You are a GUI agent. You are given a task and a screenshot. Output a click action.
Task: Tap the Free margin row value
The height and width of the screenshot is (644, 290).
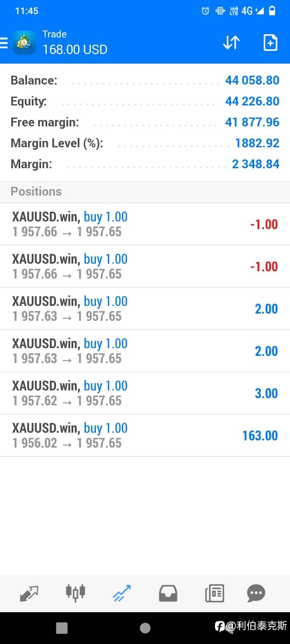tap(252, 122)
